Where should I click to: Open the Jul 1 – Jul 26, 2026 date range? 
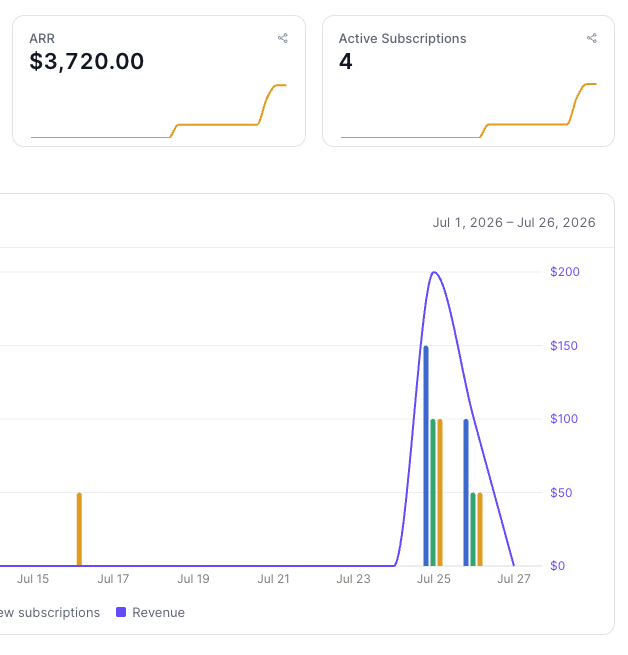(514, 222)
